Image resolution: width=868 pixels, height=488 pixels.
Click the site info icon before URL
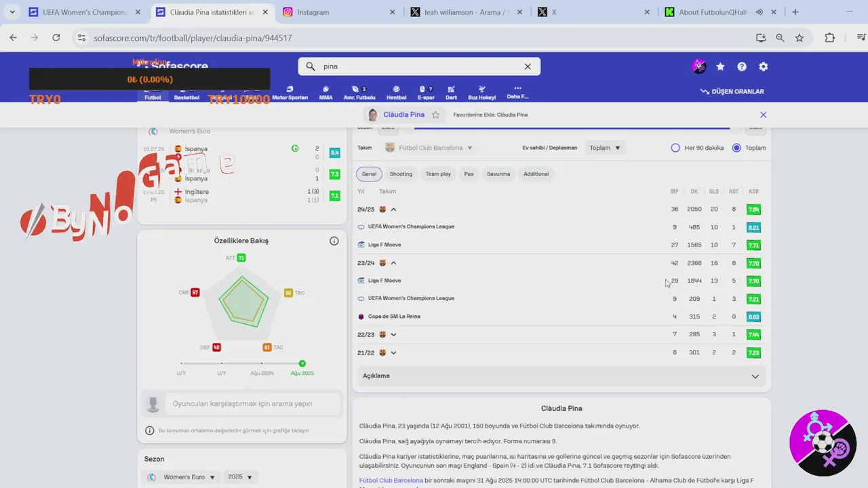coord(81,38)
